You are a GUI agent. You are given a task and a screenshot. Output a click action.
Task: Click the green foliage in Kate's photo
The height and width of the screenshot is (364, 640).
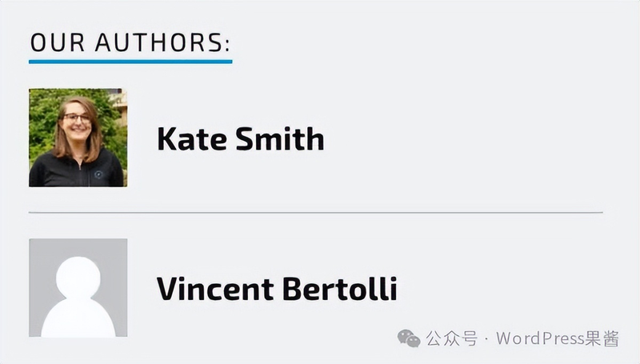point(42,112)
